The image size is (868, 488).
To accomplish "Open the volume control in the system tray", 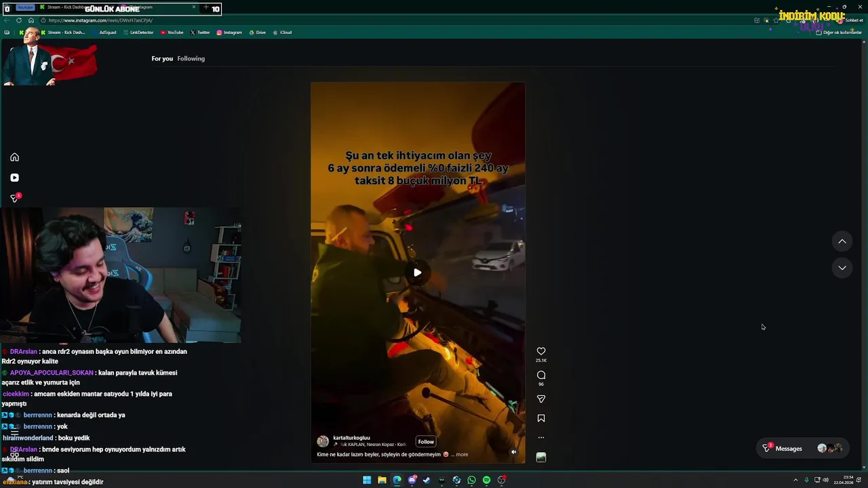I will tap(825, 480).
